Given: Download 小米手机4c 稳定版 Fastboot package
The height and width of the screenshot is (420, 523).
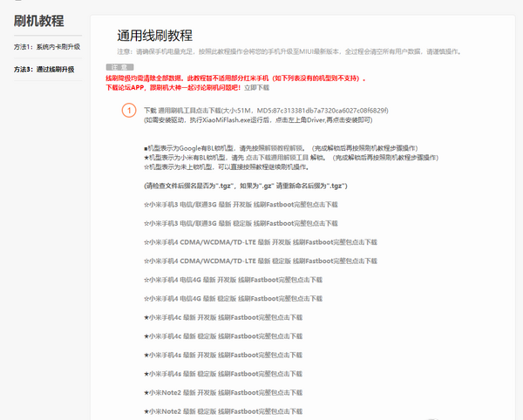Looking at the screenshot, I should [223, 336].
